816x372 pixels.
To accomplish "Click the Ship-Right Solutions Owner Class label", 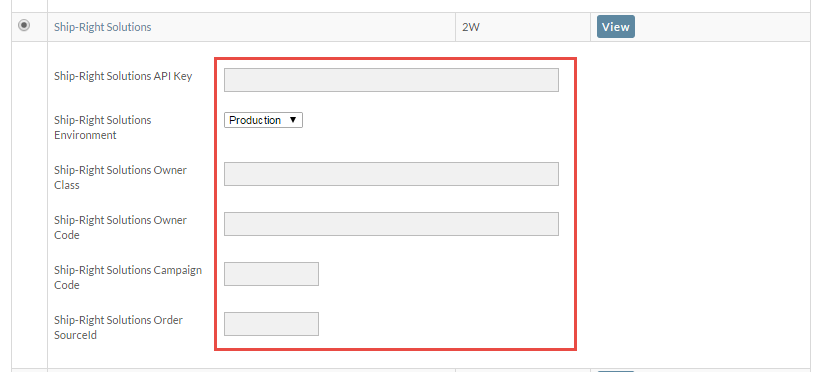I will [x=120, y=177].
